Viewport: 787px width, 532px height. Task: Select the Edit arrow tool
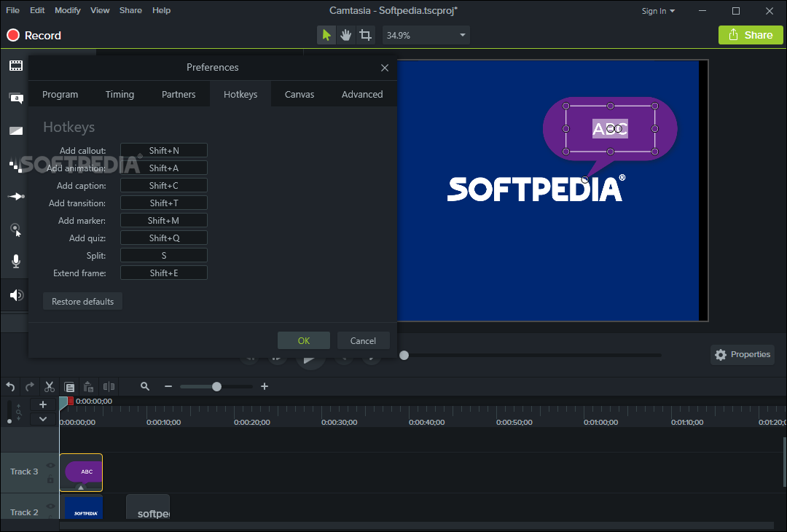326,35
